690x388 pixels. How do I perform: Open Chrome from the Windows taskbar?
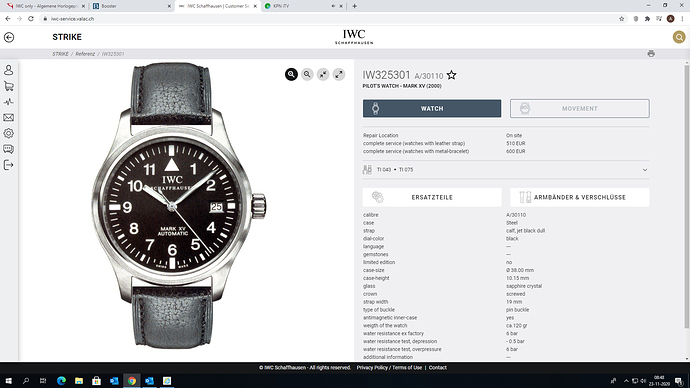tap(132, 381)
